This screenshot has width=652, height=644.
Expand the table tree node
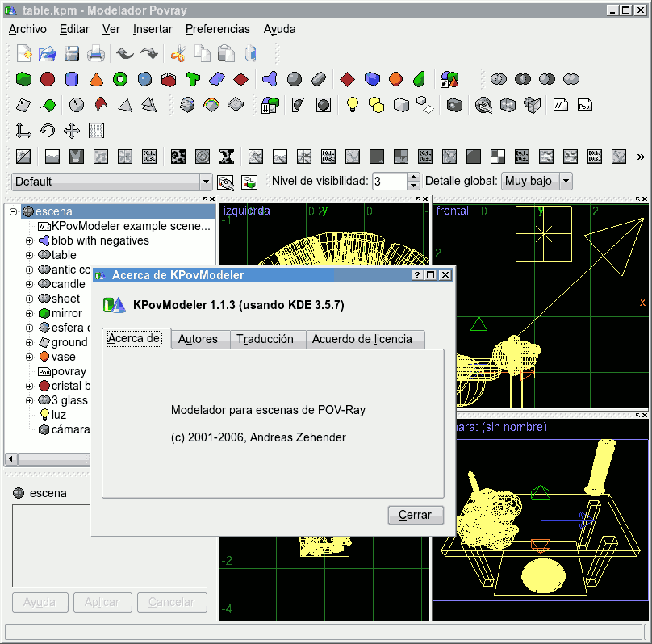click(29, 255)
